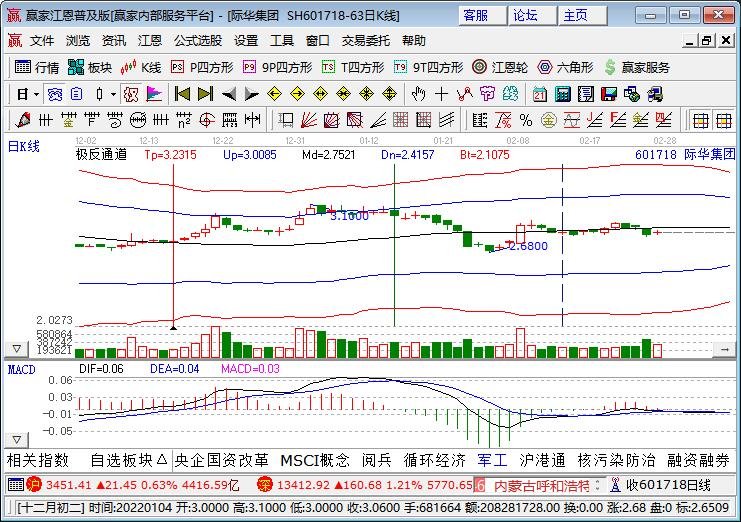Select the MSCI概念 sector tab
This screenshot has height=522, width=741.
(315, 460)
